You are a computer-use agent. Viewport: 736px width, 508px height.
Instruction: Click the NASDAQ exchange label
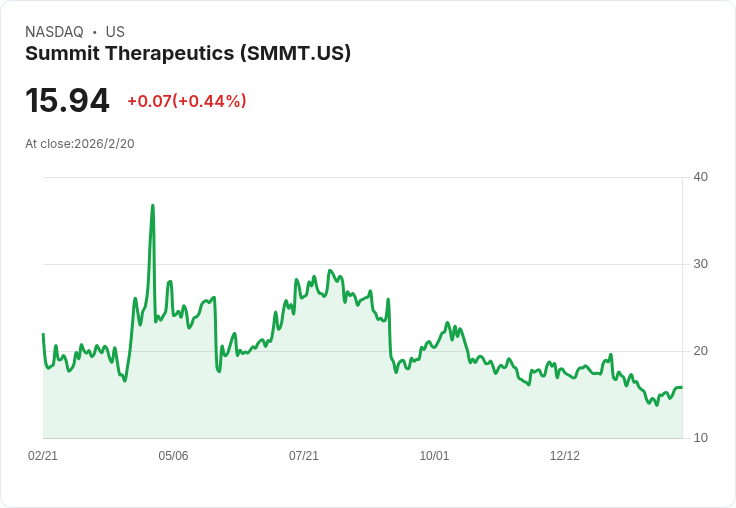(x=54, y=32)
